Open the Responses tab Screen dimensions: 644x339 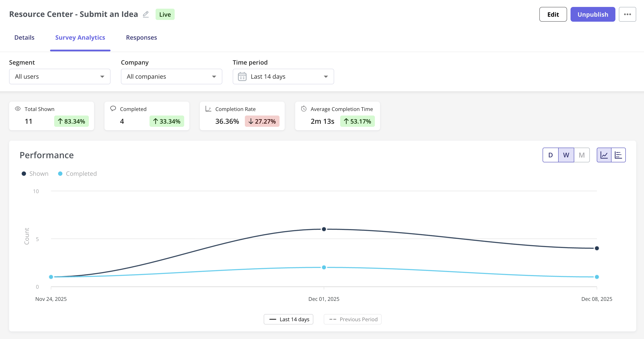pyautogui.click(x=141, y=37)
